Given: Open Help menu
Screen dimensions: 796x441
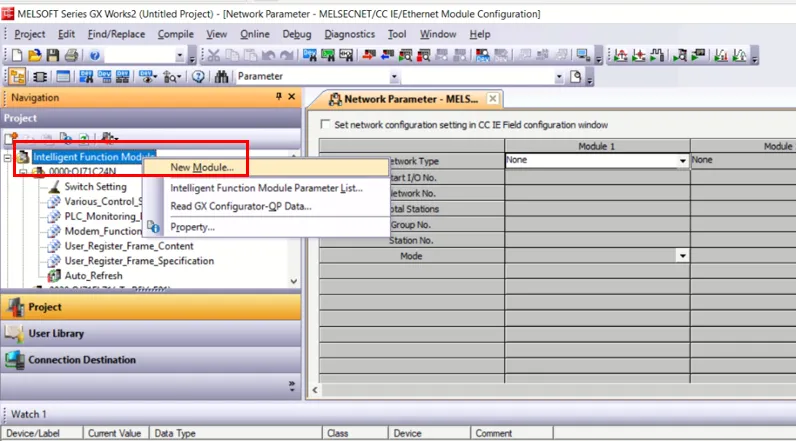Looking at the screenshot, I should (x=479, y=34).
